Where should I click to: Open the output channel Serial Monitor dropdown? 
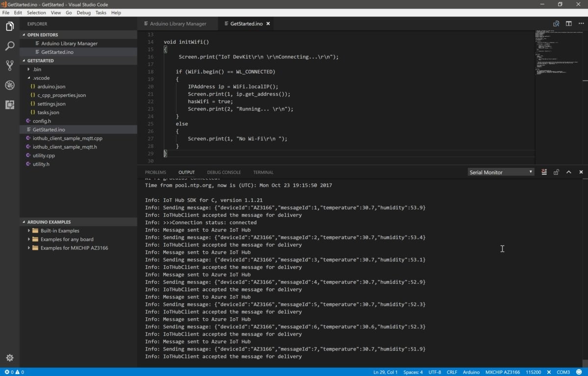tap(501, 172)
